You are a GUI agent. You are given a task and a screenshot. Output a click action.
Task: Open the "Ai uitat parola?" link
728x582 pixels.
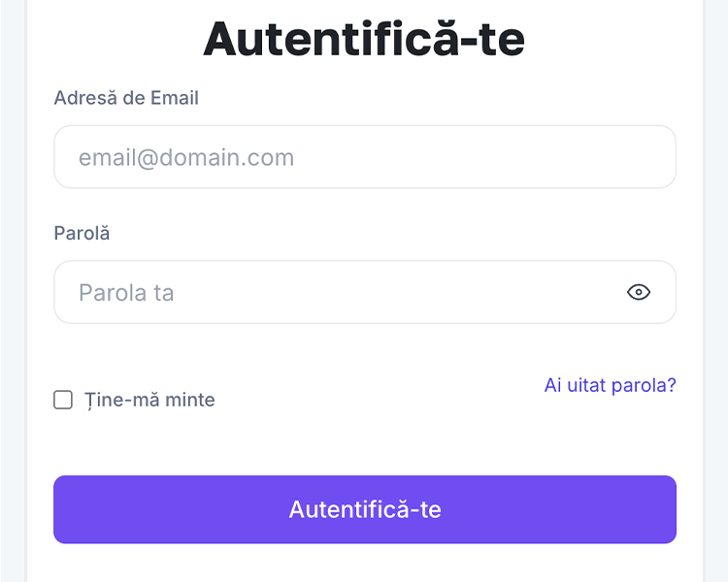coord(610,385)
